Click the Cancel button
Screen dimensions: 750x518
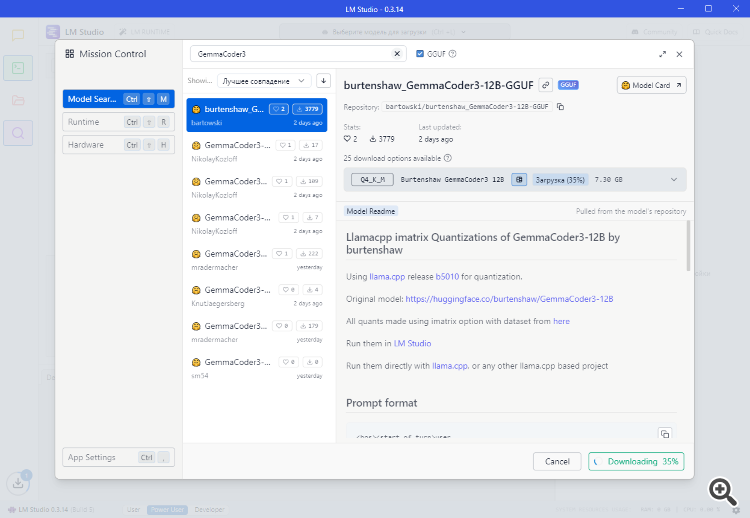coord(557,462)
